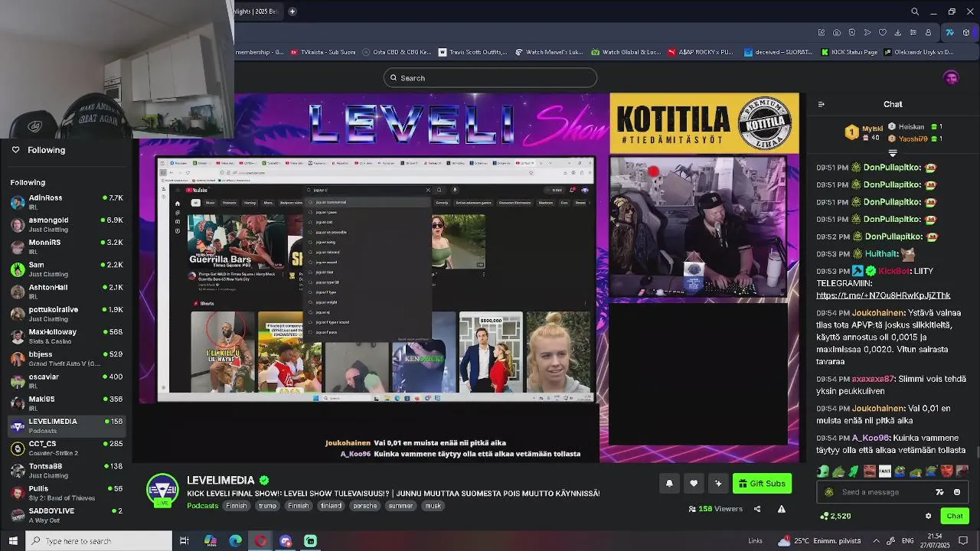Open the Oleksandr Usyk bookmark

pos(919,52)
